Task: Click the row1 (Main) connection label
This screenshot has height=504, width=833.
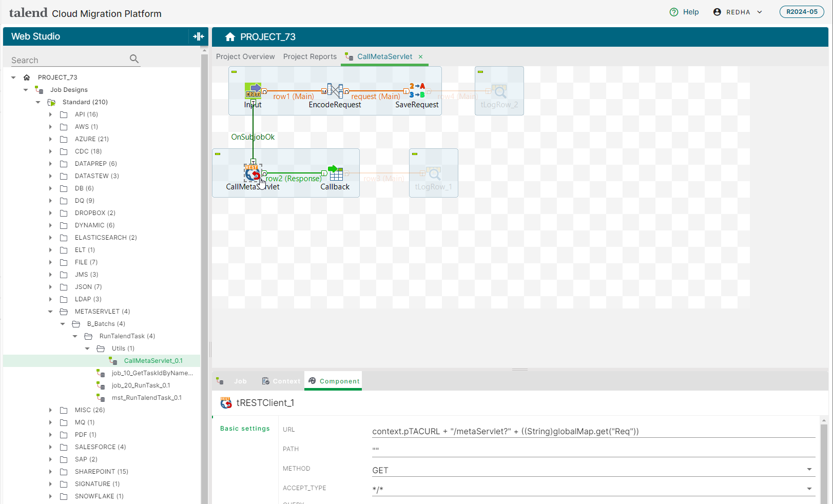Action: 294,96
